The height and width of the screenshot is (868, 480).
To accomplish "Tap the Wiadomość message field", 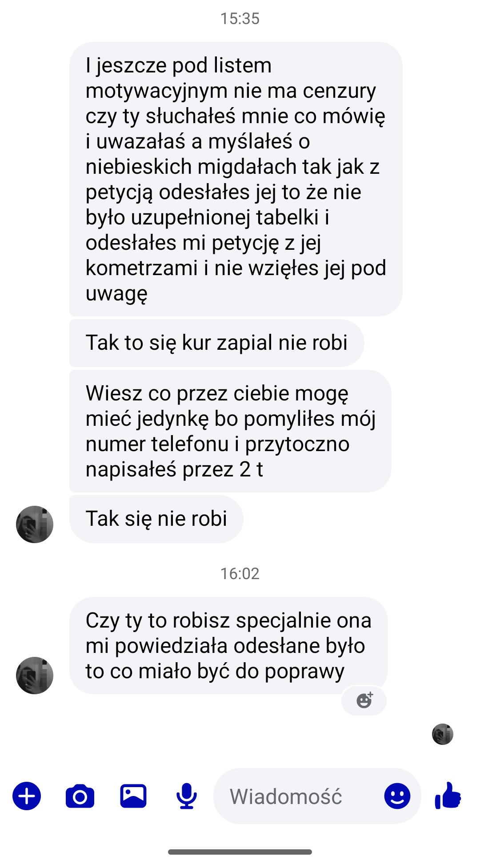I will [298, 796].
